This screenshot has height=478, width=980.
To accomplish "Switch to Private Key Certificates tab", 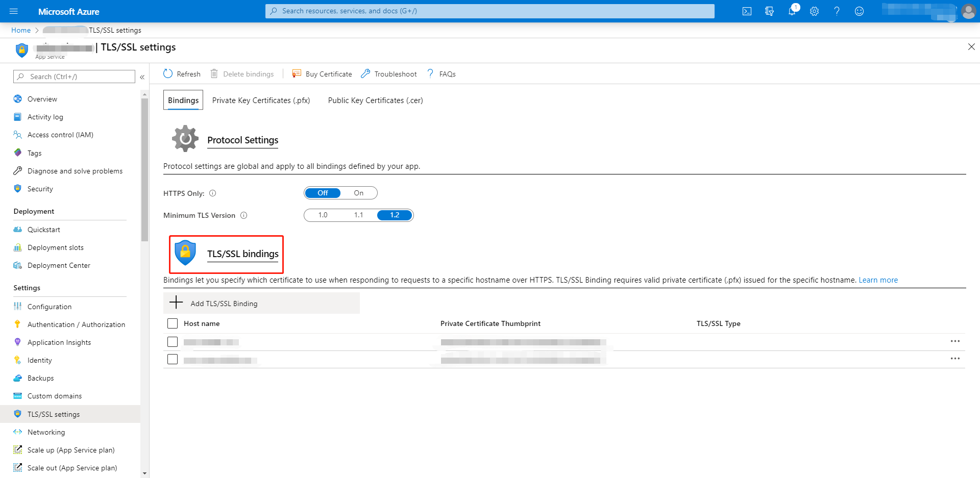I will (261, 100).
